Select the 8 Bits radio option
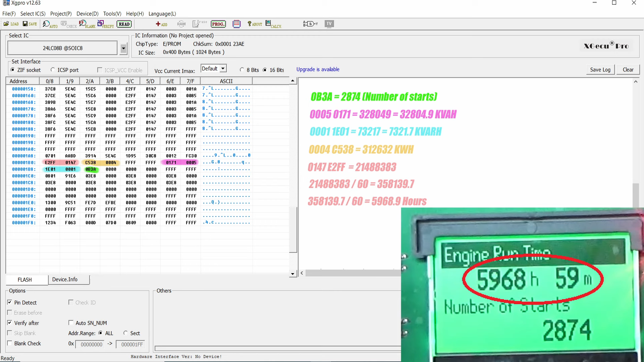Screen dimensions: 644x362 point(242,70)
